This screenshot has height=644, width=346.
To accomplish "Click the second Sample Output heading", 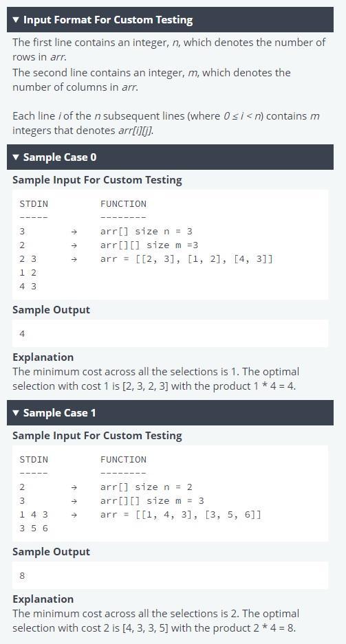I will [x=51, y=552].
